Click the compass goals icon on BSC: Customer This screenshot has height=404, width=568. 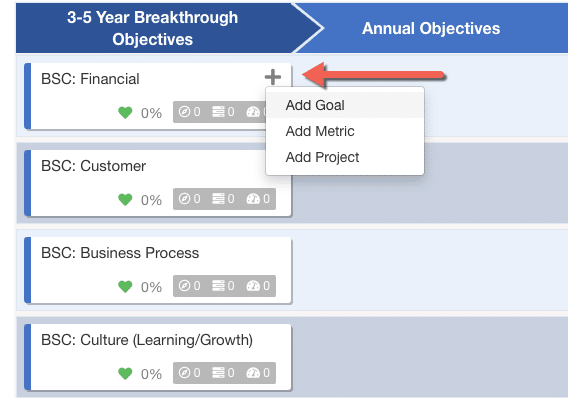(x=184, y=199)
